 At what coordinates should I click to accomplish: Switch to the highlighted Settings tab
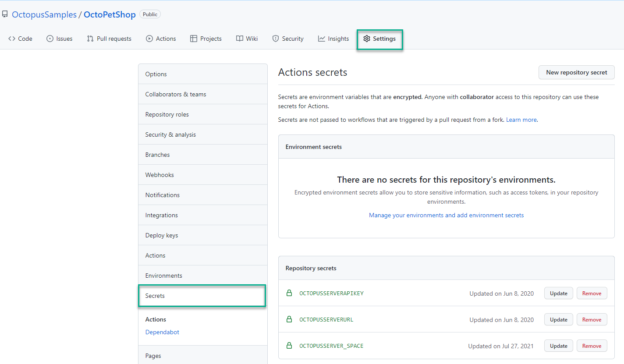click(x=379, y=39)
